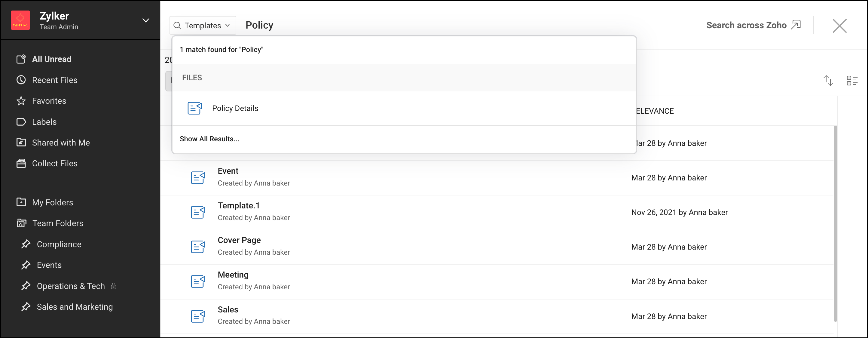868x338 pixels.
Task: Click Show All Results option
Action: pos(209,139)
